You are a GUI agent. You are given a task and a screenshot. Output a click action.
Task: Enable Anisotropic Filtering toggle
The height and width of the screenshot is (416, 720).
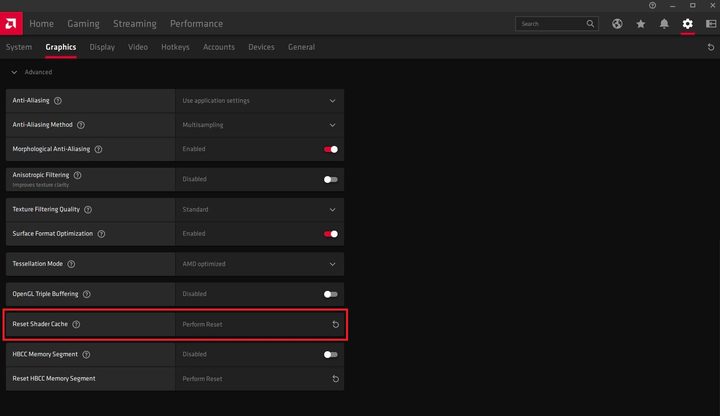coord(331,179)
